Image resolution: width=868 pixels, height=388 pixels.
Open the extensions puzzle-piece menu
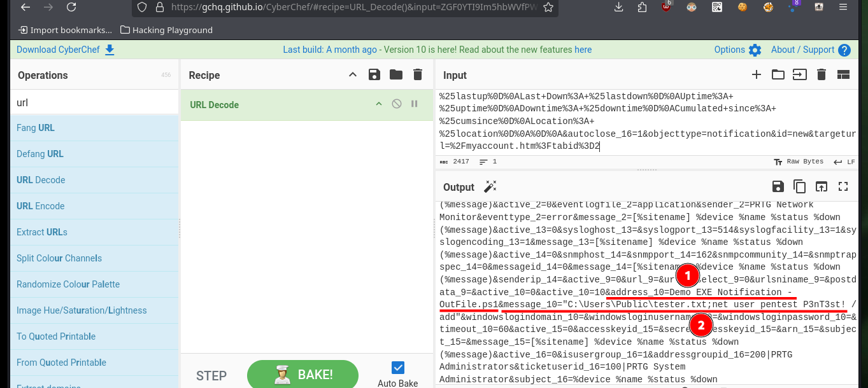[x=642, y=8]
